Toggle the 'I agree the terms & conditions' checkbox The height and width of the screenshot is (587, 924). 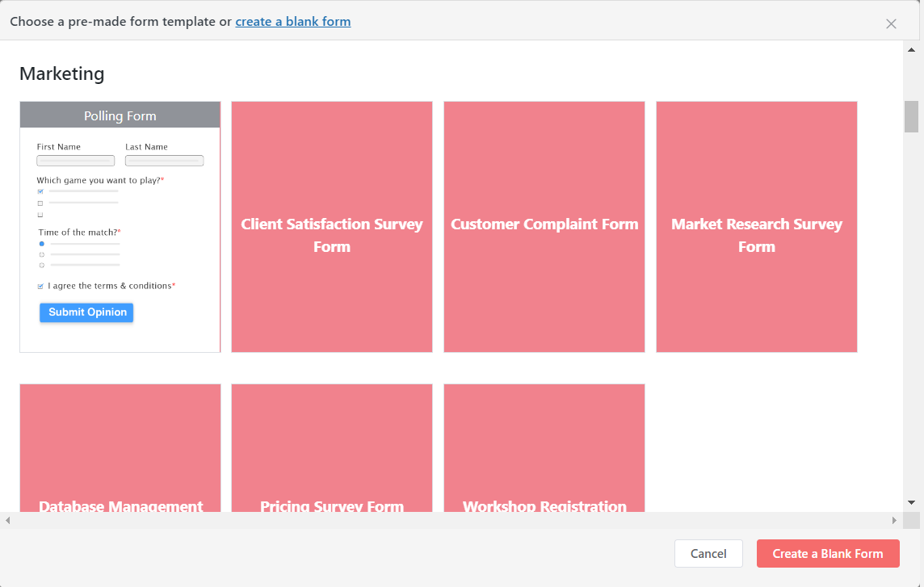click(40, 286)
